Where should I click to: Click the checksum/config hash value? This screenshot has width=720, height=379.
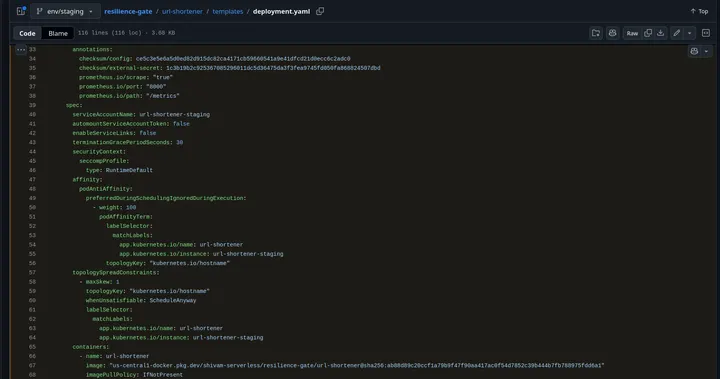(243, 59)
